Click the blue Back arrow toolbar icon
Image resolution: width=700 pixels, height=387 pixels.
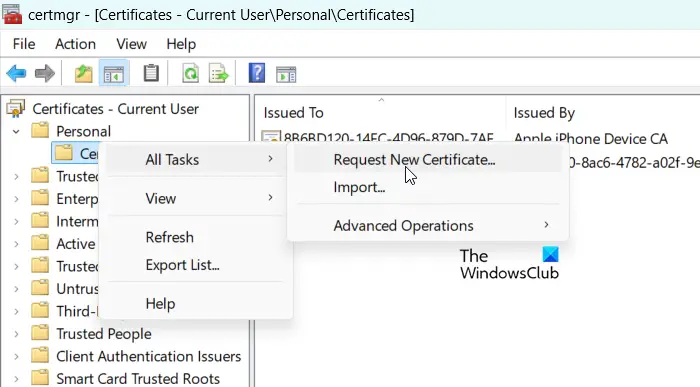pos(17,73)
